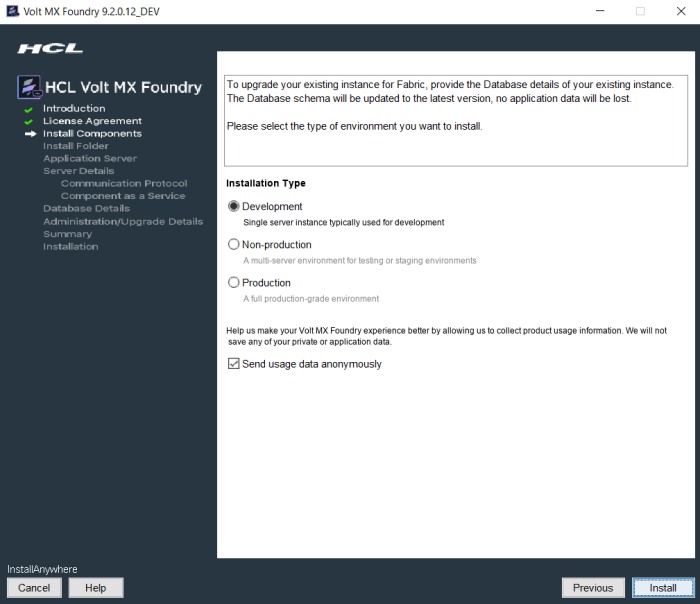Select the Production environment radio button
This screenshot has height=604, width=700.
click(x=234, y=283)
